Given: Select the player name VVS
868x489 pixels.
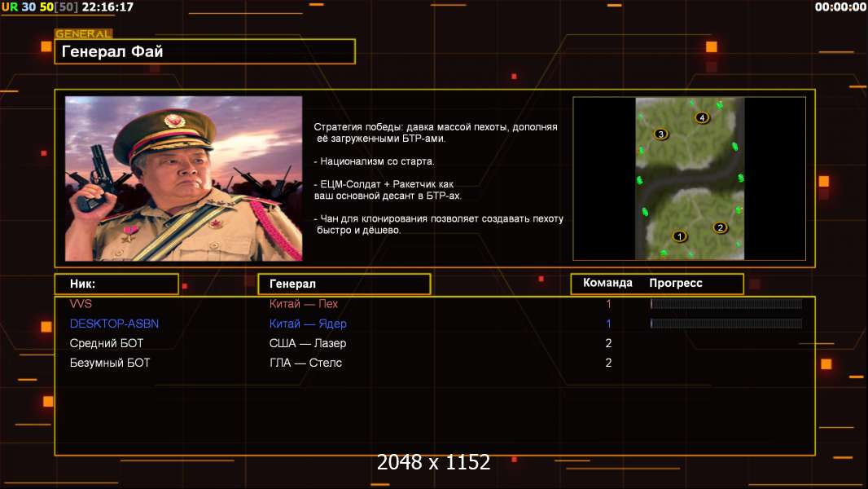Looking at the screenshot, I should coord(81,303).
